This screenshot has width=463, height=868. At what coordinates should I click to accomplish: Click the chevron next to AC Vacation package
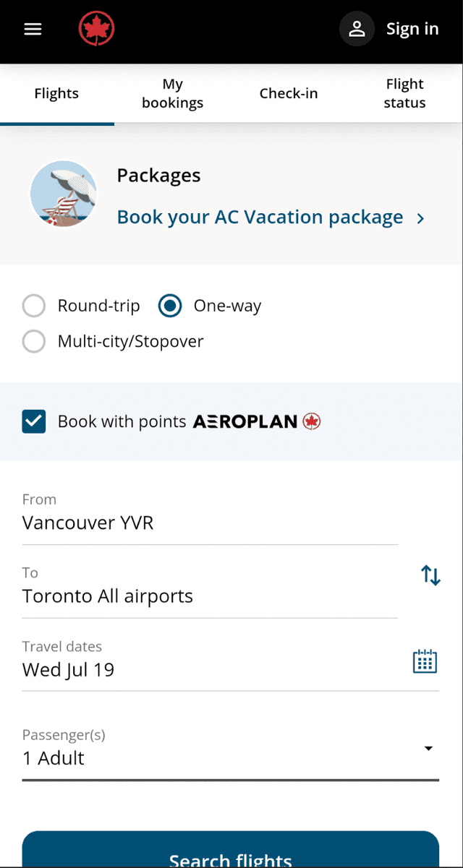coord(420,218)
